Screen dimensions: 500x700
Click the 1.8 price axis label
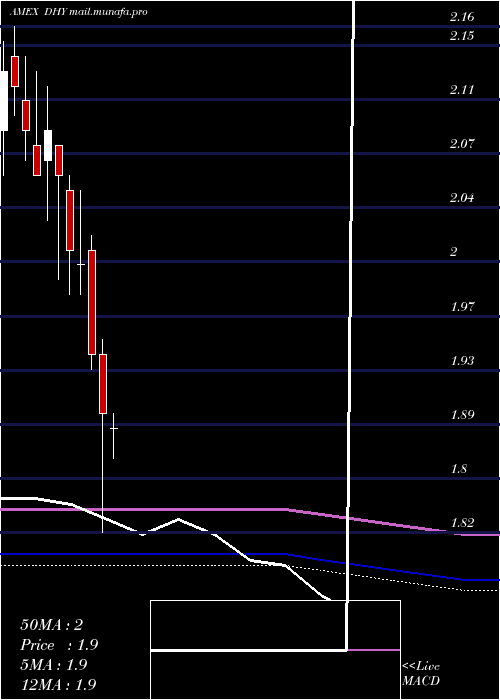[x=459, y=469]
